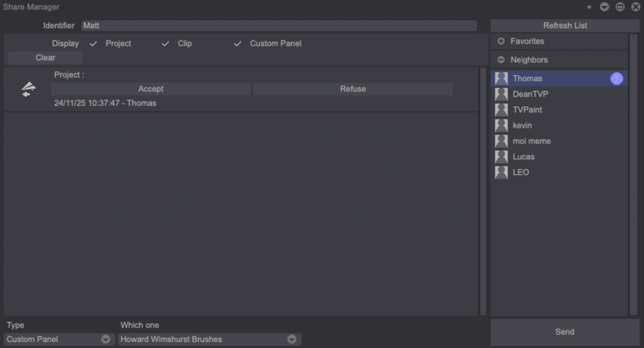644x348 pixels.
Task: Open the Share Manager panel menu arrow
Action: (x=604, y=7)
